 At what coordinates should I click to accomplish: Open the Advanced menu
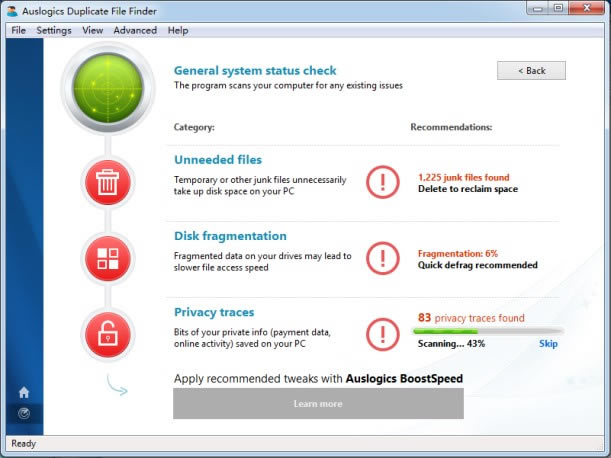(x=135, y=30)
